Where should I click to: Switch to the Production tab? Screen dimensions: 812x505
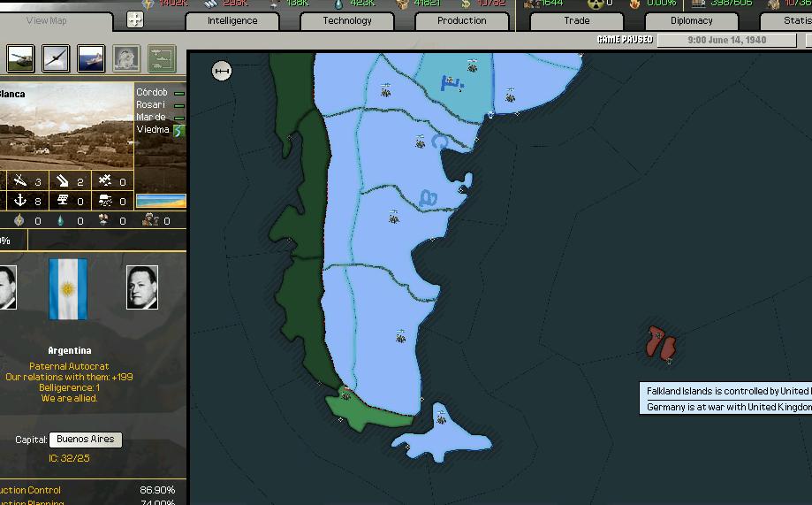coord(461,21)
